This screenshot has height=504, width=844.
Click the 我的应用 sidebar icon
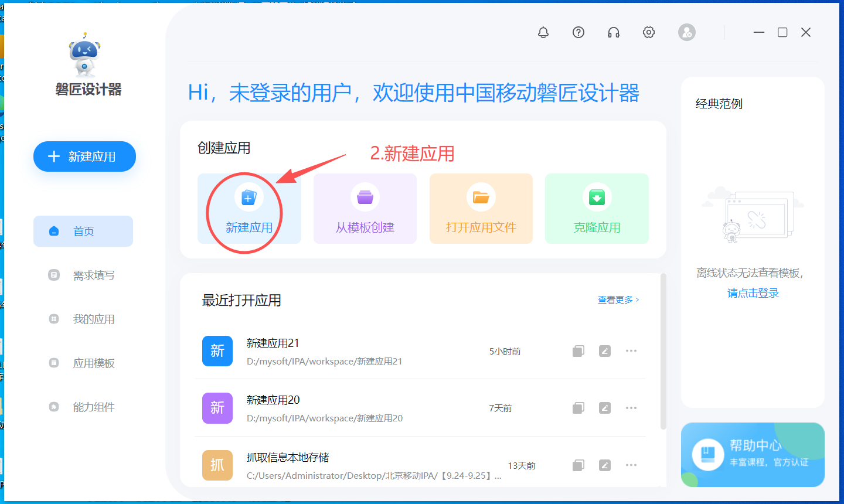coord(54,319)
